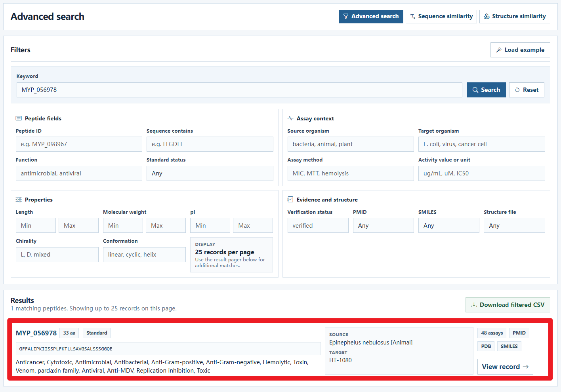Image resolution: width=561 pixels, height=392 pixels.
Task: Select the peptide sequence GFFALIPKIISSPLFKTLLSAVGSALSSSGGQE
Action: pyautogui.click(x=66, y=349)
